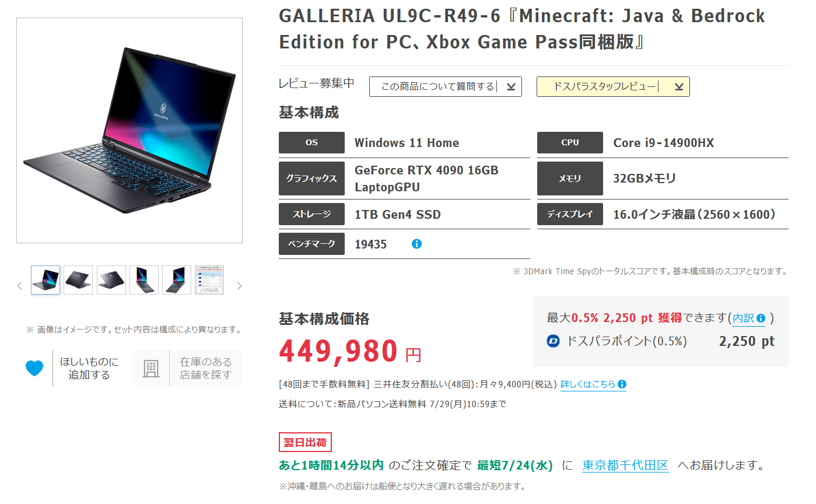Select the second thumbnail showing laptop lid
The height and width of the screenshot is (504, 816).
78,280
